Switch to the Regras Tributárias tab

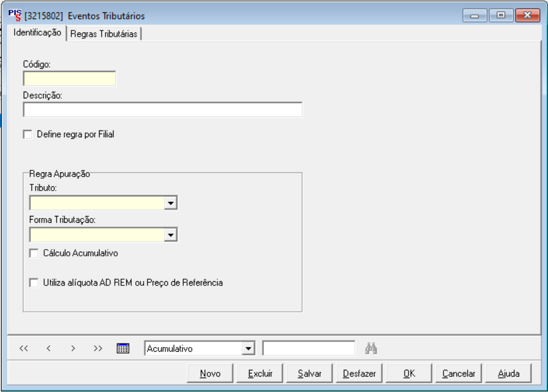(x=104, y=34)
